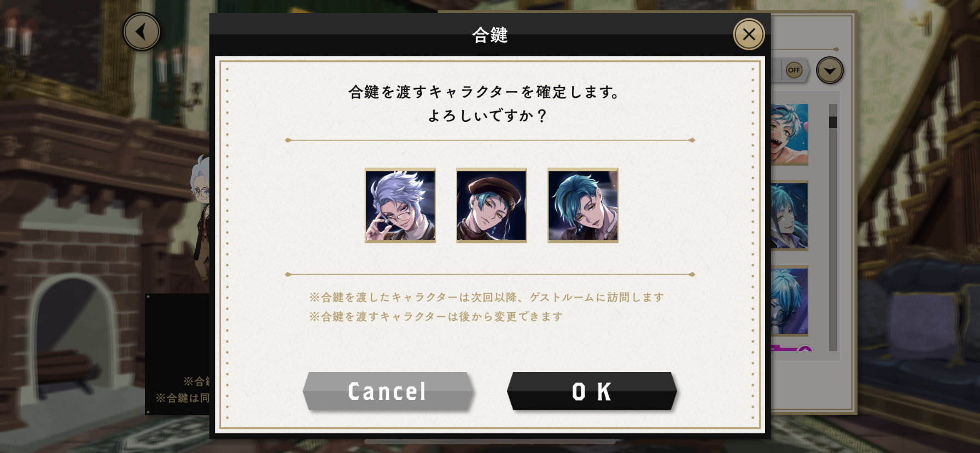The height and width of the screenshot is (453, 980).
Task: Close the 合鍵 dialog with the X
Action: (749, 34)
